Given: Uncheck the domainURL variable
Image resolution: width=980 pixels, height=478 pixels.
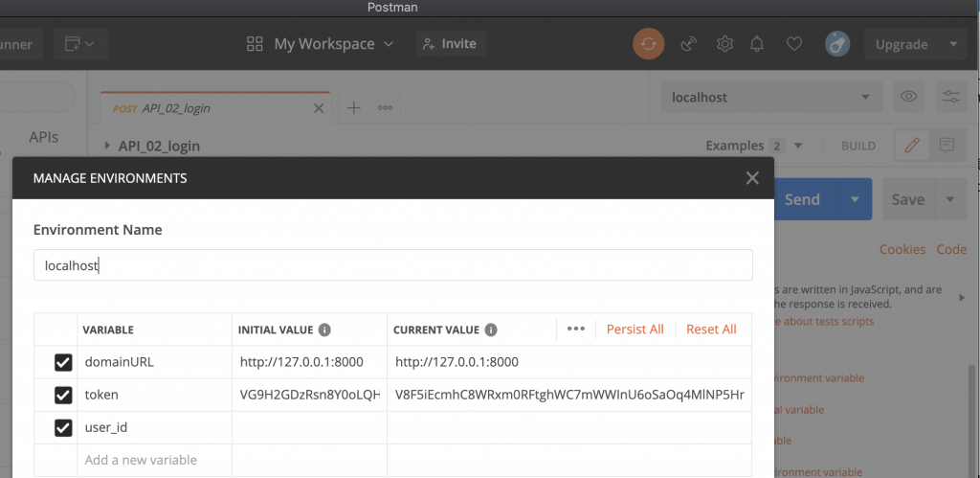Looking at the screenshot, I should click(63, 362).
